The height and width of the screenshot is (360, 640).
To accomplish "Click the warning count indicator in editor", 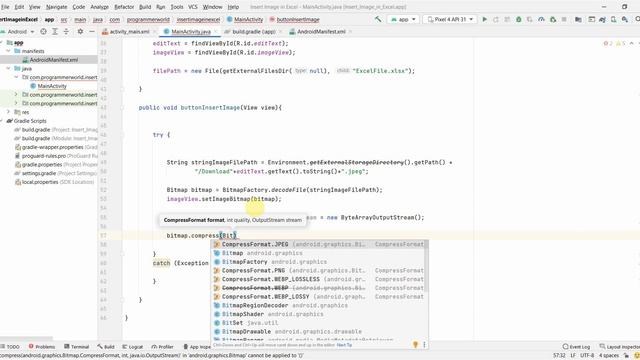I will (x=620, y=43).
